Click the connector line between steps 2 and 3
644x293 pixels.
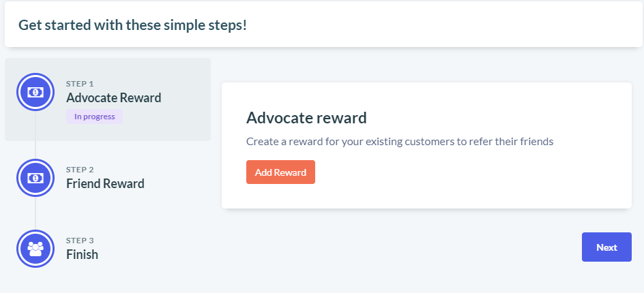click(35, 213)
